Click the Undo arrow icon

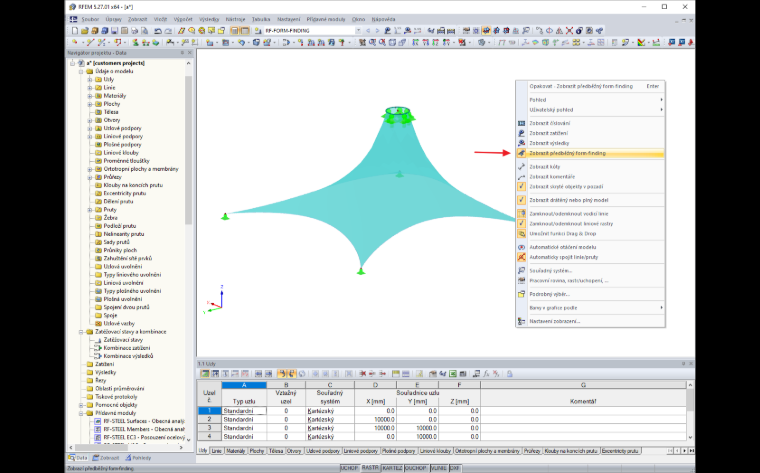point(158,31)
